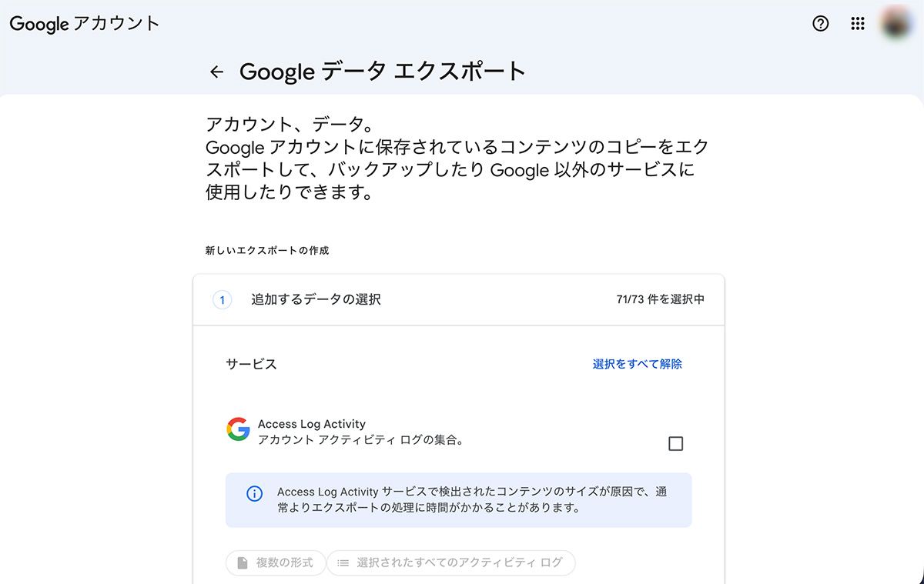Open the Google apps grid menu
The height and width of the screenshot is (584, 924).
857,24
